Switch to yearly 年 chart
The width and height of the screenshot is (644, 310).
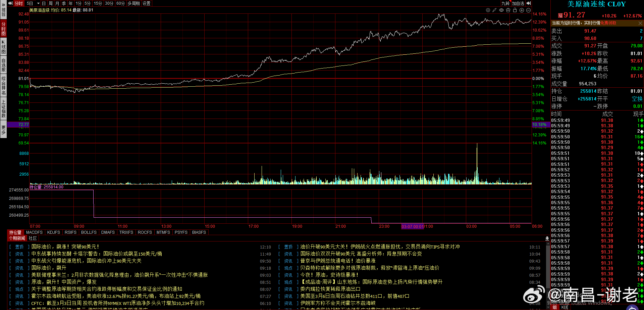pyautogui.click(x=70, y=3)
